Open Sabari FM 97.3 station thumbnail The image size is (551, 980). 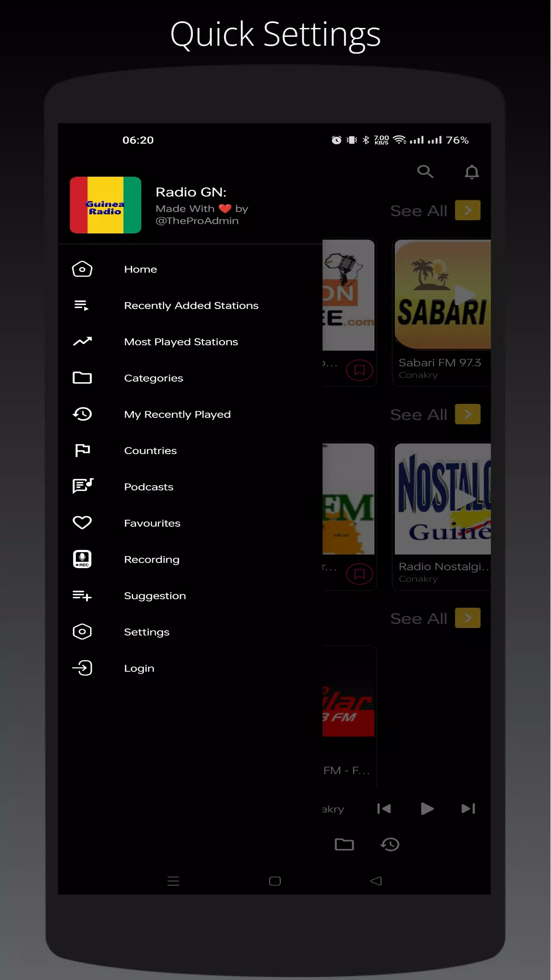pos(442,295)
